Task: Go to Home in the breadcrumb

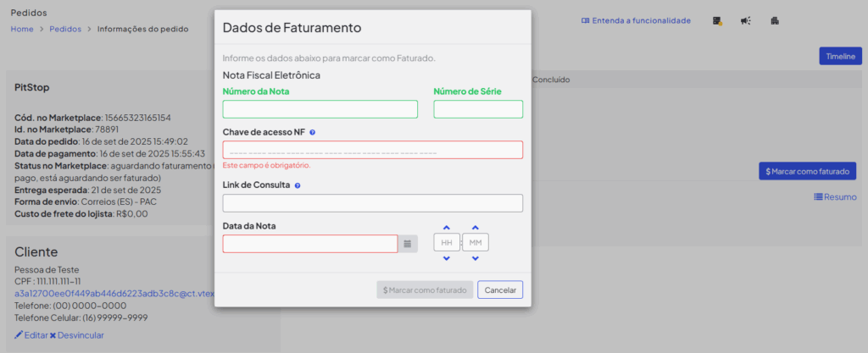Action: coord(22,29)
